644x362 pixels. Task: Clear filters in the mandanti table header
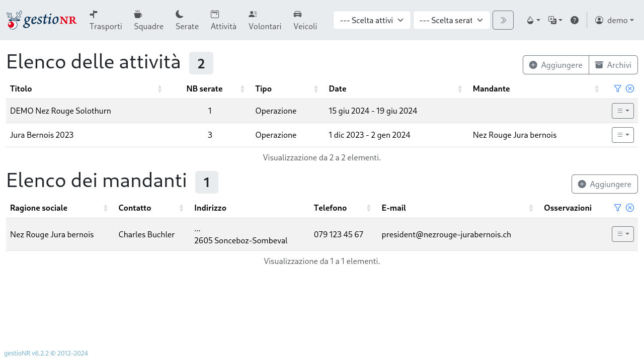629,208
